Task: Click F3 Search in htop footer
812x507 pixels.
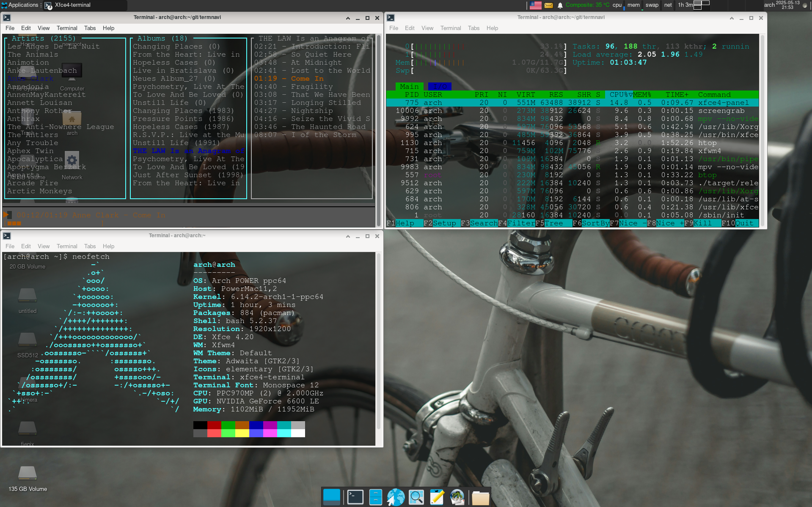Action: coord(479,223)
